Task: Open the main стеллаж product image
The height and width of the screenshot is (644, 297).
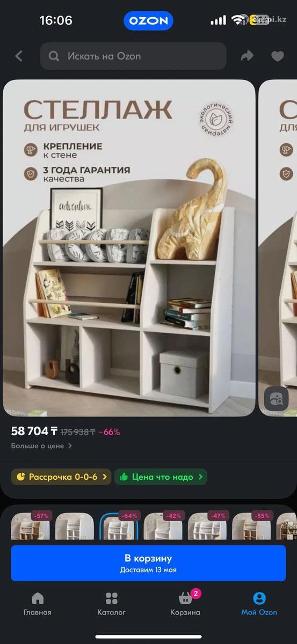Action: click(x=129, y=248)
